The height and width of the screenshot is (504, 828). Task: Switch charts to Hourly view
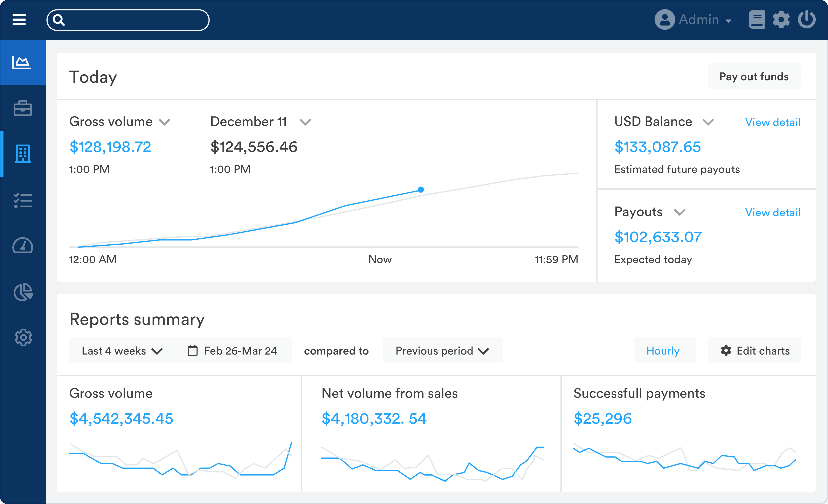tap(664, 350)
